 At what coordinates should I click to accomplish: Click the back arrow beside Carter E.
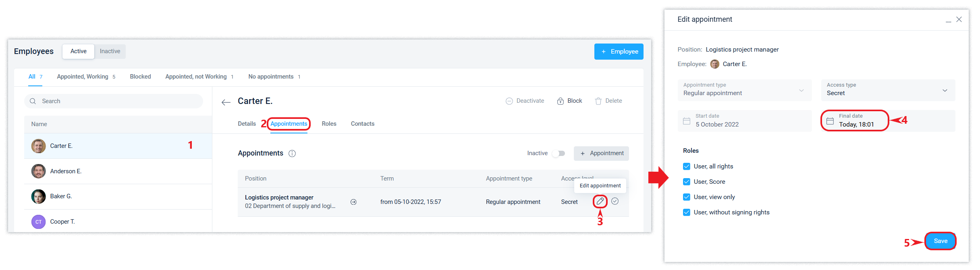[226, 102]
